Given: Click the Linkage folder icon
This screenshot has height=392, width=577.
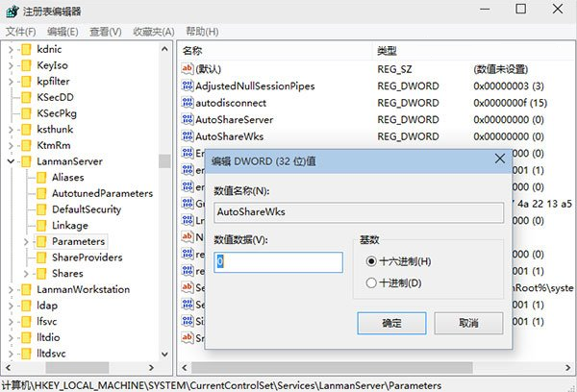Looking at the screenshot, I should point(41,226).
